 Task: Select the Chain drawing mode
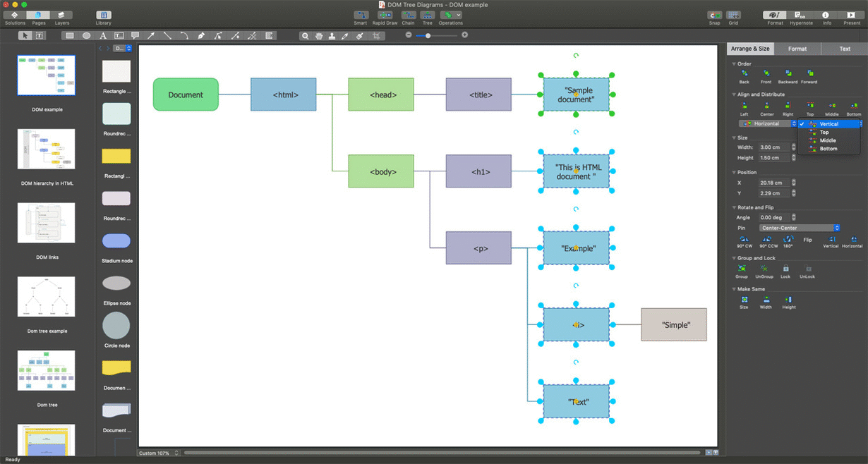[x=408, y=16]
